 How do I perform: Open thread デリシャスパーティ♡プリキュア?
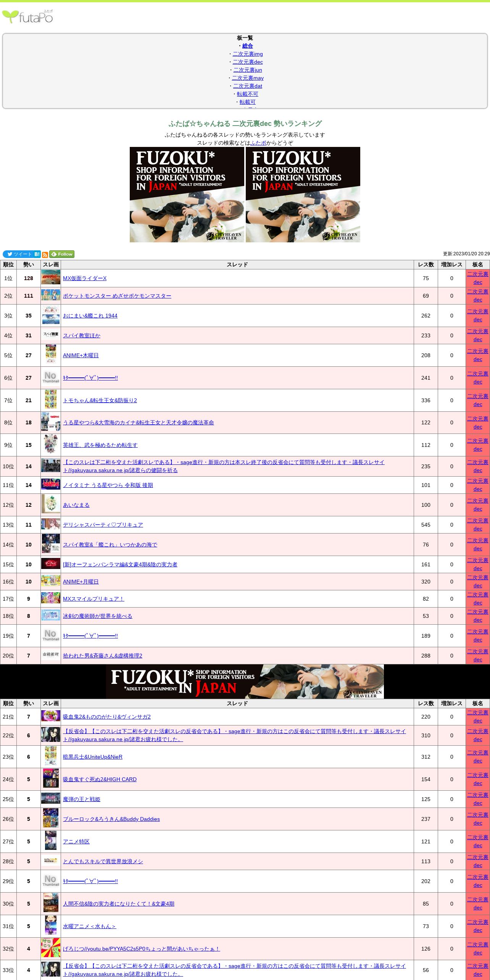click(103, 525)
